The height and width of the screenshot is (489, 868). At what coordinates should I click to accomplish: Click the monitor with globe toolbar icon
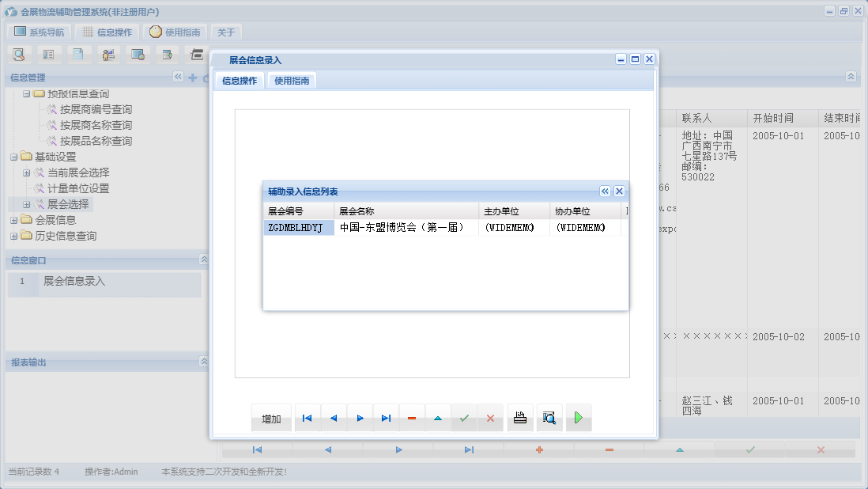138,55
